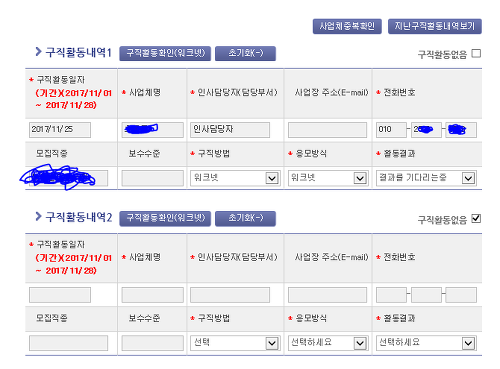Click empty 사업장 주소 field in section 2
The image size is (500, 369).
(x=327, y=295)
